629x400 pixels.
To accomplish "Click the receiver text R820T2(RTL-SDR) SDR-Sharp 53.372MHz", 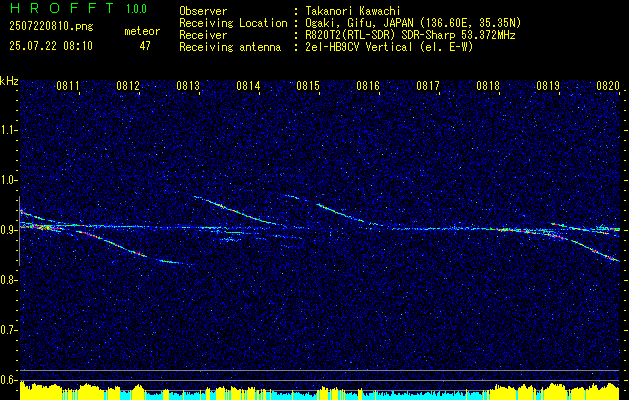I will tap(410, 35).
